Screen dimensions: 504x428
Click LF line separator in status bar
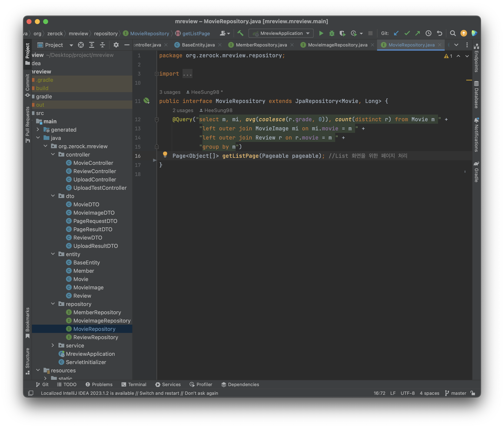click(393, 393)
